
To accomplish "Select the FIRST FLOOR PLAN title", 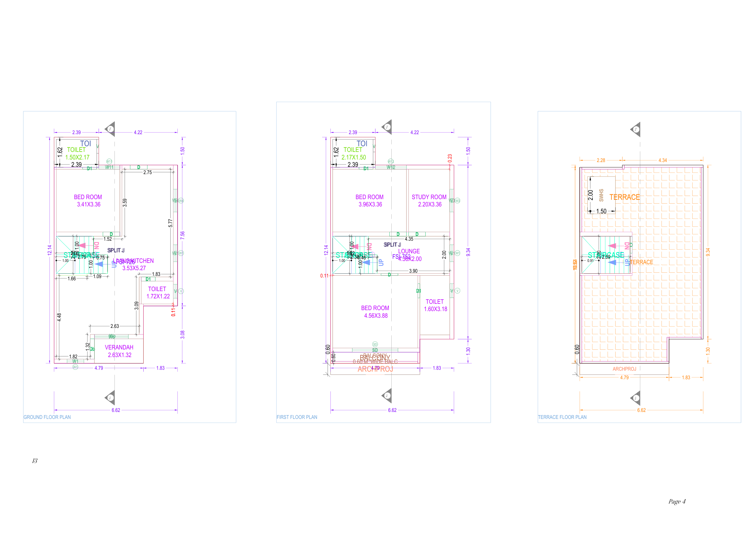I will pyautogui.click(x=297, y=417).
